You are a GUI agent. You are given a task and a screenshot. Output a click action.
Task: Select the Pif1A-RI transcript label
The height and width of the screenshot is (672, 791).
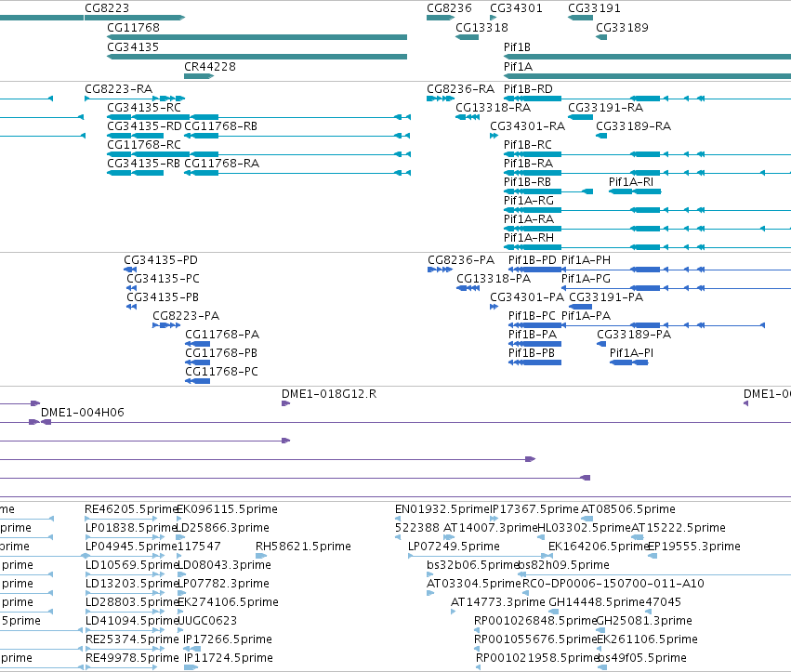pos(631,182)
